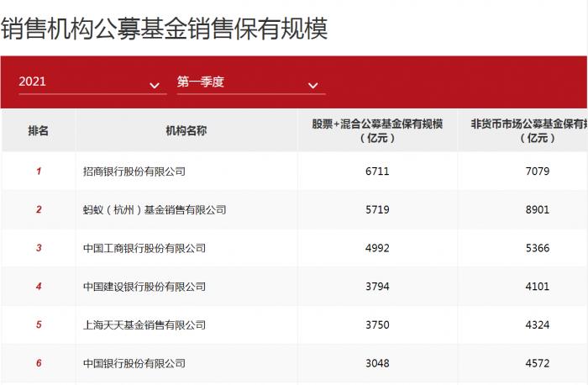Open the 2021 year dropdown

[x=92, y=82]
